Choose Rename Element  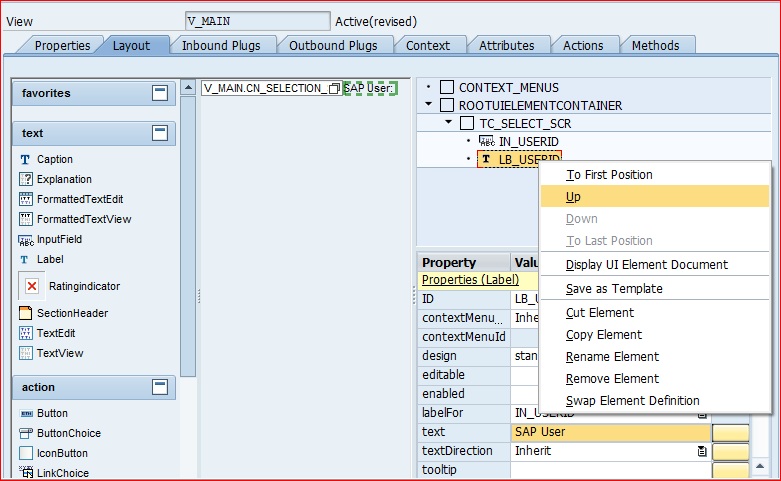pyautogui.click(x=655, y=357)
